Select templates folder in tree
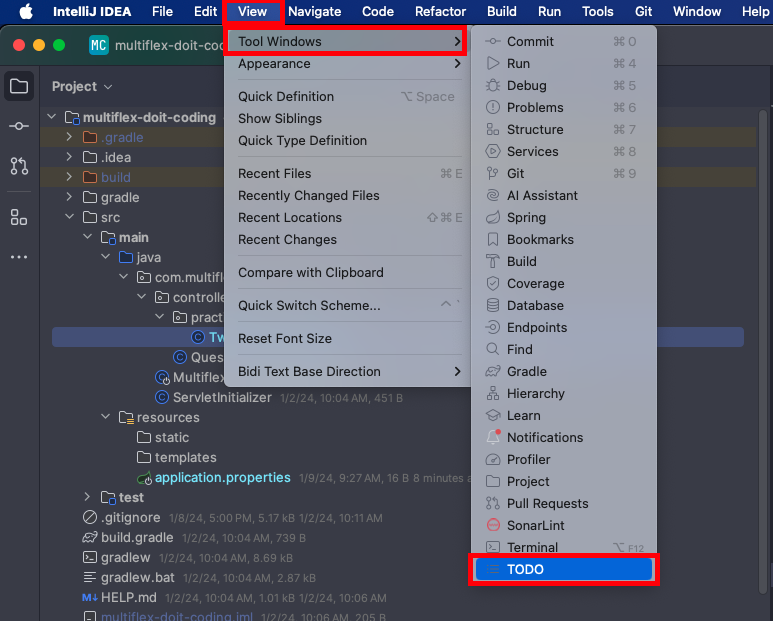The height and width of the screenshot is (621, 773). pos(185,457)
